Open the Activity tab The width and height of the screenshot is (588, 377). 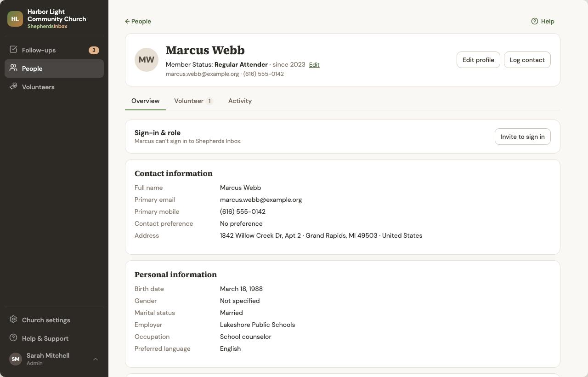tap(240, 101)
